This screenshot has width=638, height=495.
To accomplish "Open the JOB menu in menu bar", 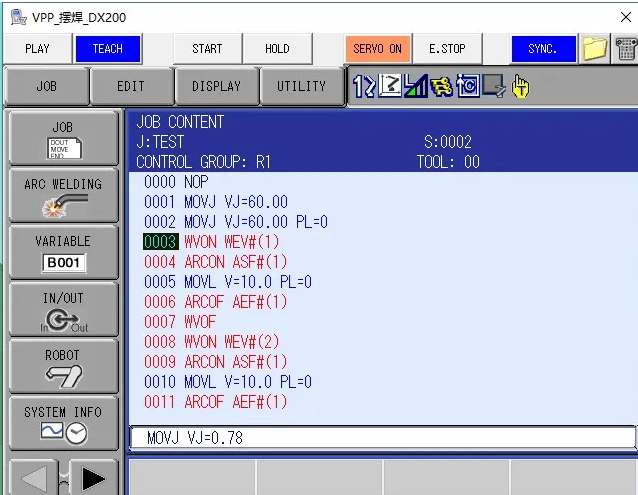I will 47,86.
